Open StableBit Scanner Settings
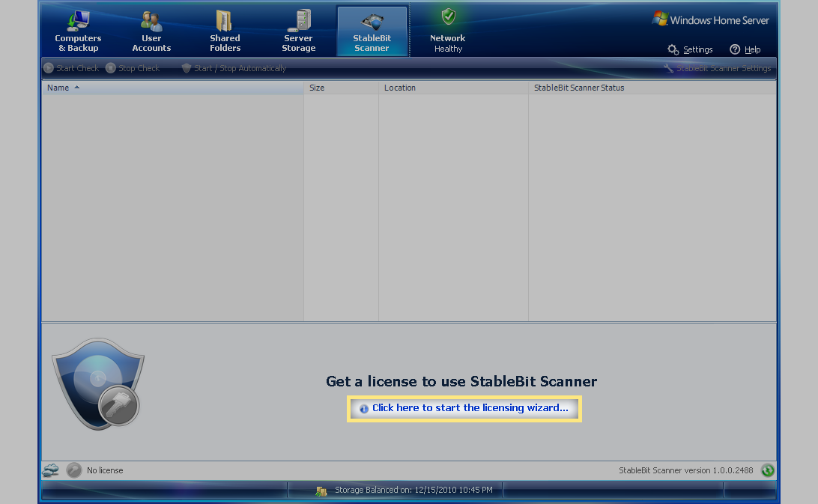Viewport: 818px width, 504px height. 724,68
